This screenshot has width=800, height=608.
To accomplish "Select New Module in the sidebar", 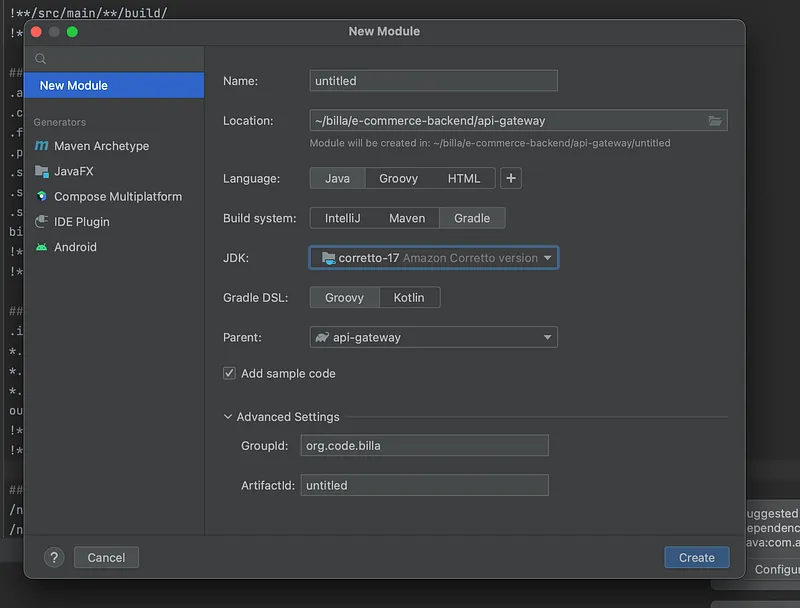I will pos(114,85).
